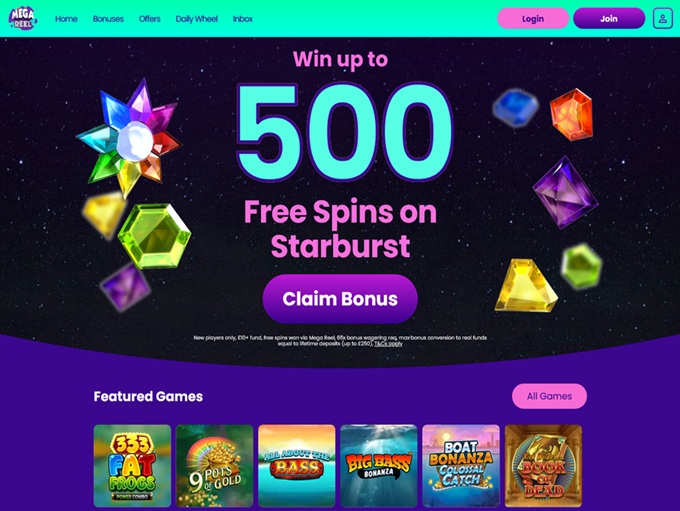Open the Daily Wheel page
Screen dimensions: 680x511
tap(196, 19)
